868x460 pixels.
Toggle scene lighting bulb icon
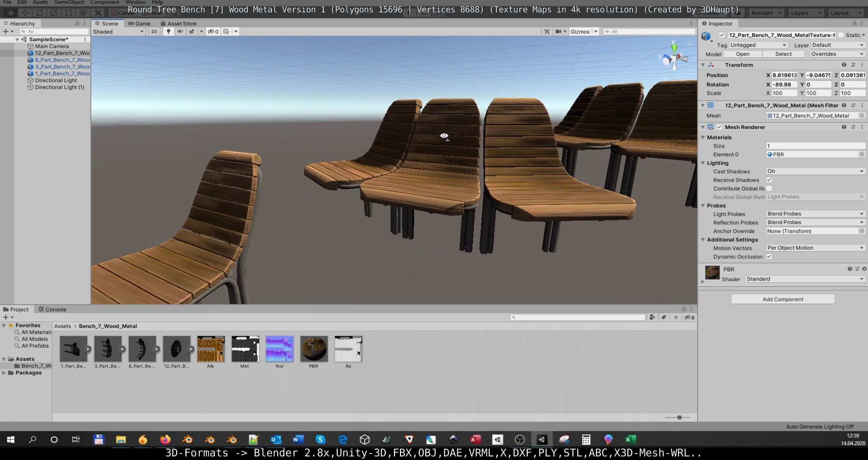(169, 31)
